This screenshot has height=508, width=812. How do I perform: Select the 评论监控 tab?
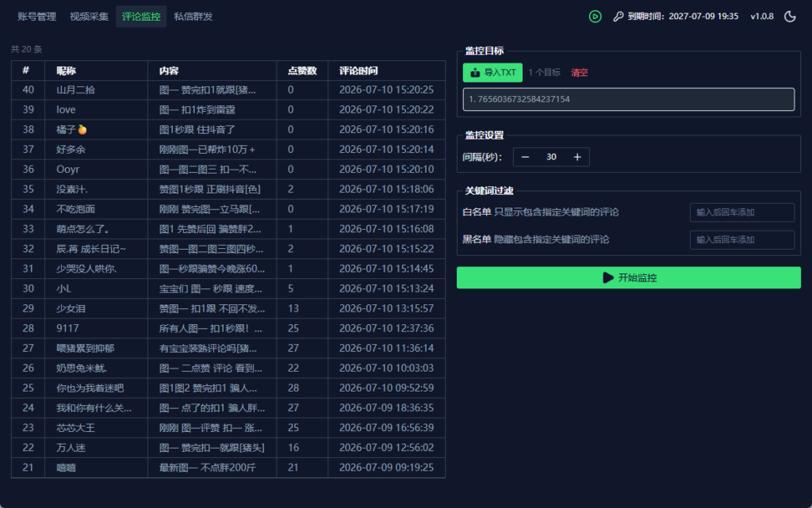tap(141, 17)
